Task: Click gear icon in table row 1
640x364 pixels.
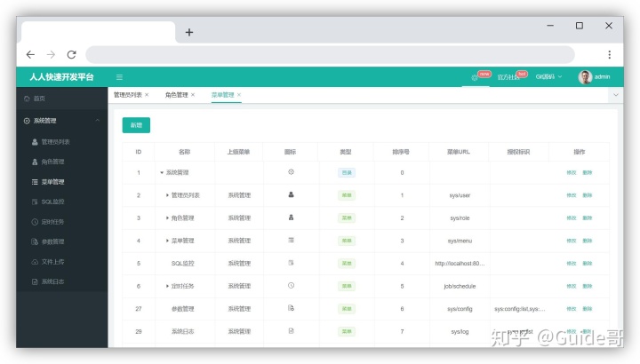Action: pos(291,172)
